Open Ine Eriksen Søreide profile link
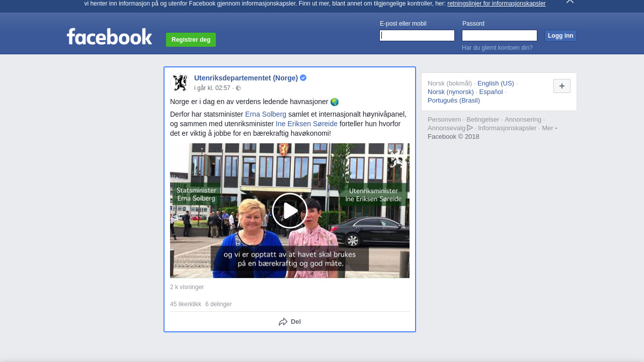Viewport: 644px width, 362px height. click(x=306, y=124)
